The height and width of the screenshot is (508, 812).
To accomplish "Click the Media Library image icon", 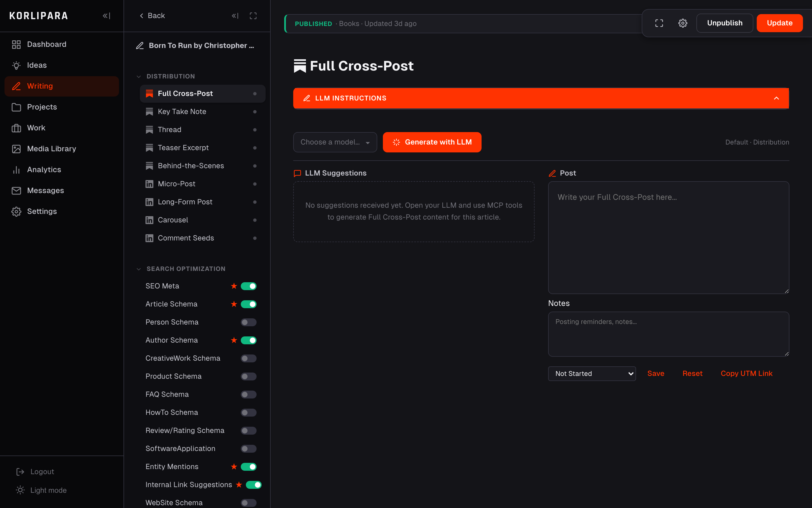I will [16, 149].
